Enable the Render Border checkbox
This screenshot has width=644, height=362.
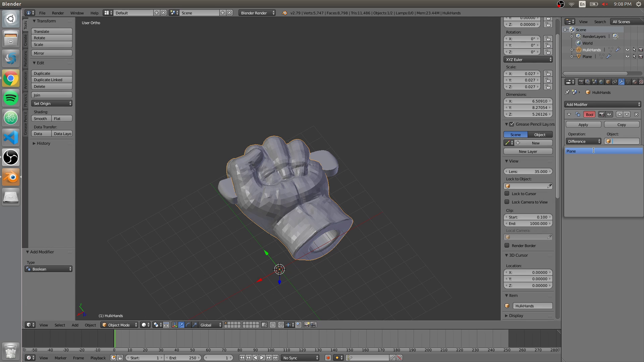[507, 245]
